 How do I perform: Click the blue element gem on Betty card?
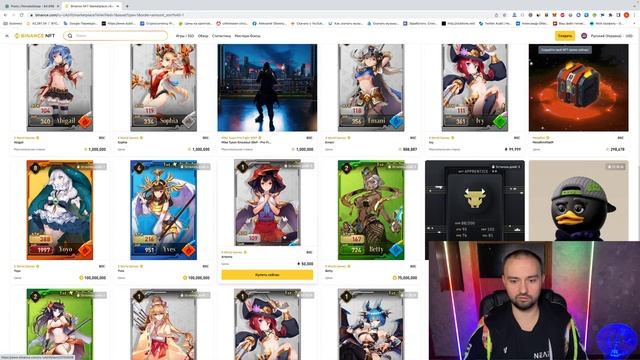point(396,250)
